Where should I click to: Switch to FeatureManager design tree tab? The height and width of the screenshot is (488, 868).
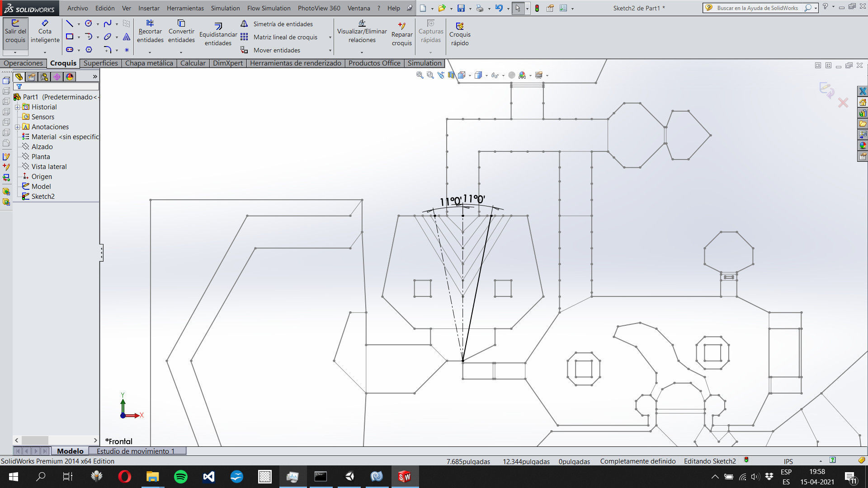click(x=19, y=77)
